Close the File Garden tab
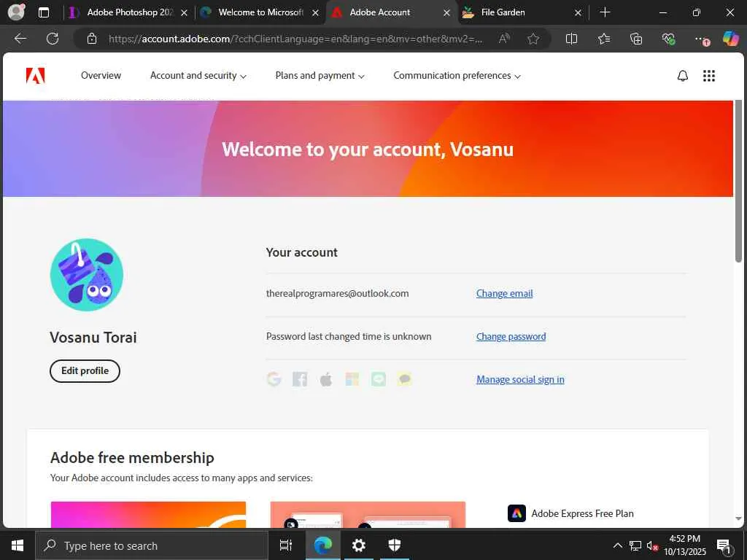747x560 pixels. pyautogui.click(x=578, y=13)
